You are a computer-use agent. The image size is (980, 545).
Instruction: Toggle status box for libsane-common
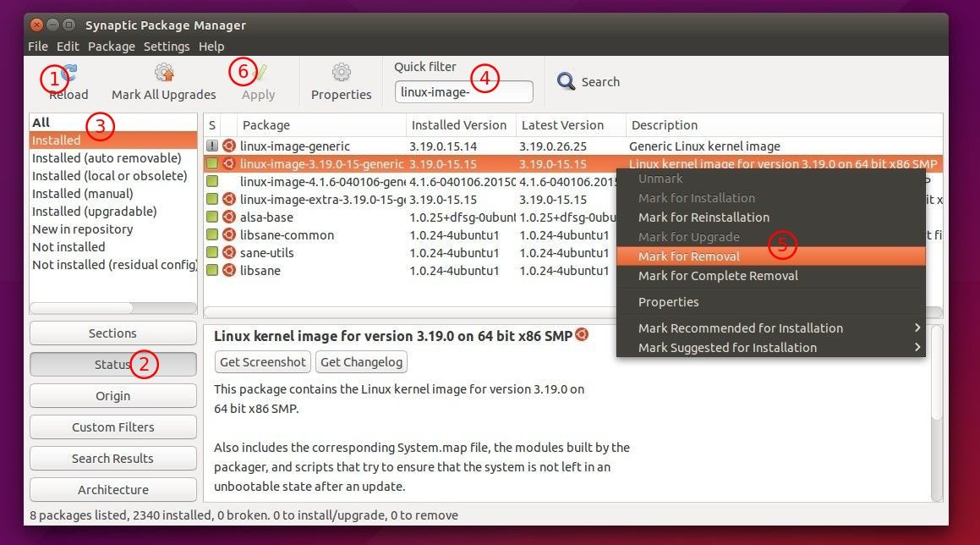coord(212,234)
